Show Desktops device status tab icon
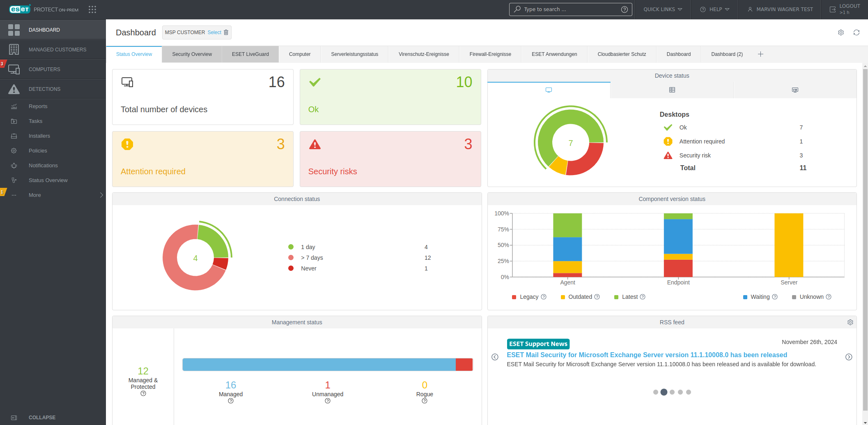This screenshot has height=425, width=868. click(x=549, y=90)
